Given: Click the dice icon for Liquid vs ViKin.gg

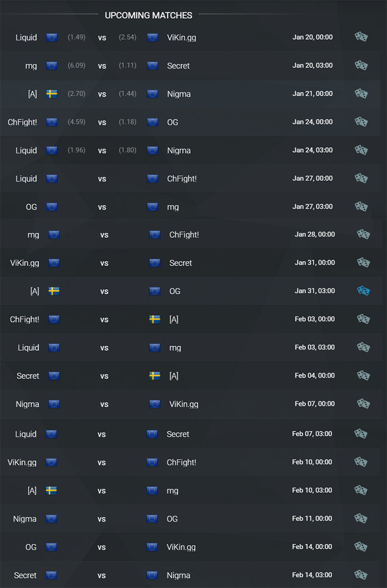Looking at the screenshot, I should pos(361,37).
